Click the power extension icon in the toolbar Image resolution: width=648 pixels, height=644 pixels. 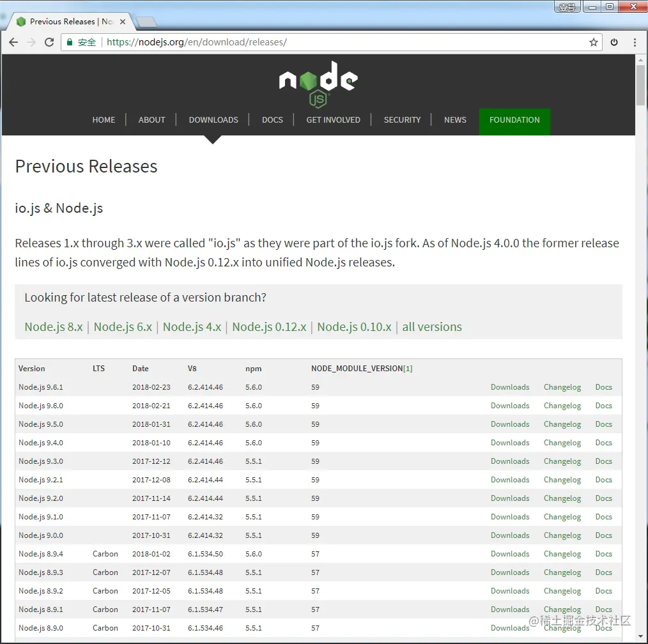(614, 42)
